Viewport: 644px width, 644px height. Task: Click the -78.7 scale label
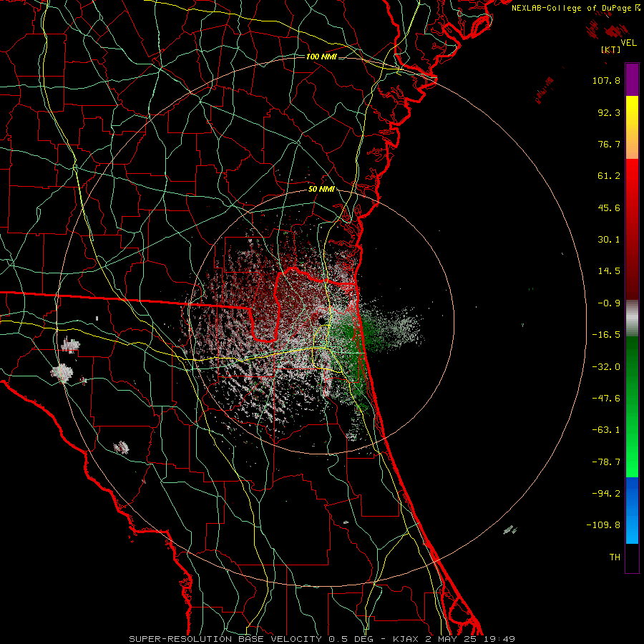coord(606,462)
